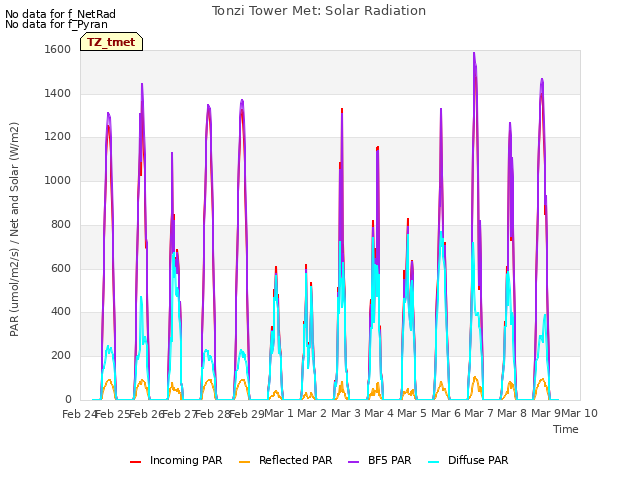Click the y-axis label PAR and Solar
The width and height of the screenshot is (640, 480).
coord(14,229)
